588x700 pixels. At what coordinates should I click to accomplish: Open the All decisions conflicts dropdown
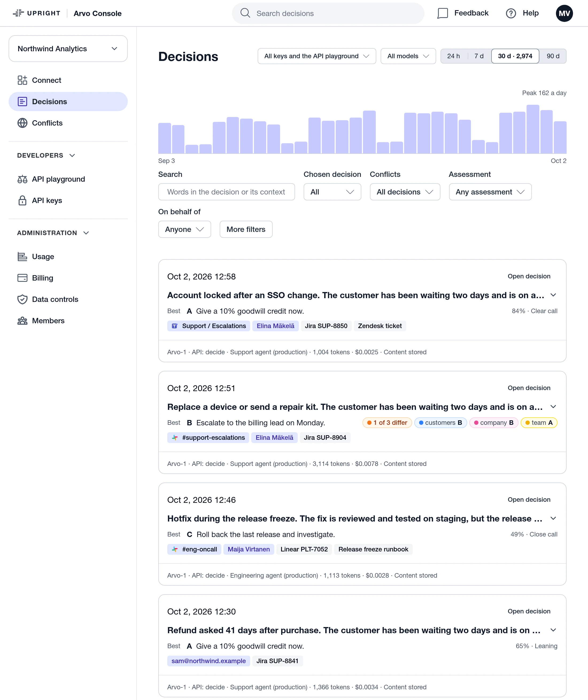coord(405,192)
